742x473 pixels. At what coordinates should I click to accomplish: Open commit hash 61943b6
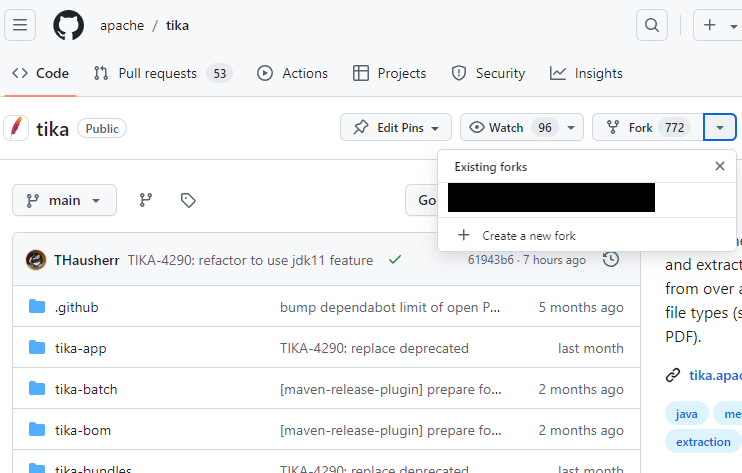491,260
